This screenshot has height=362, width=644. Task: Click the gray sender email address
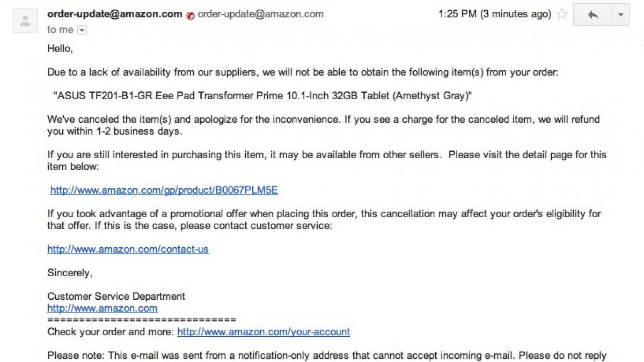pyautogui.click(x=260, y=14)
